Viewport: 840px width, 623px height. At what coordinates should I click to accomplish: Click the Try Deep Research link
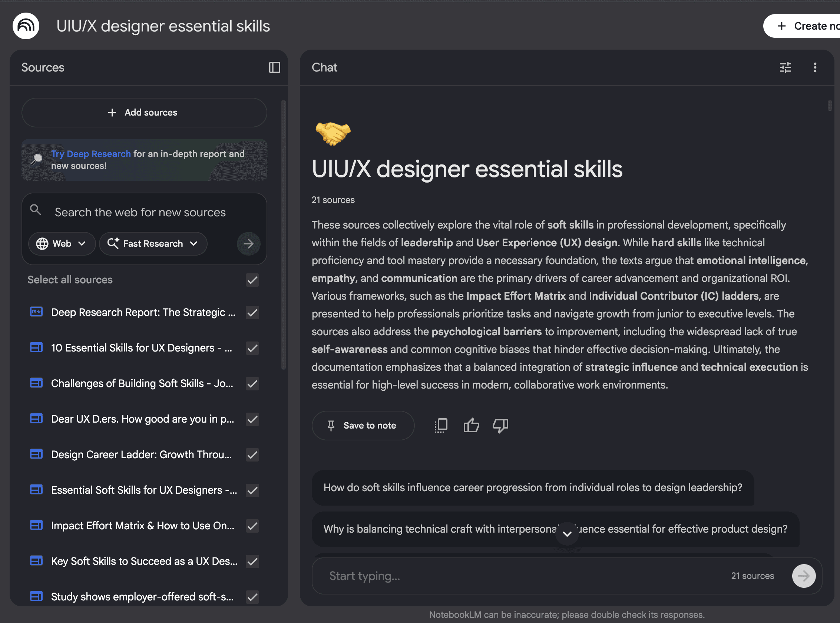[x=90, y=154]
